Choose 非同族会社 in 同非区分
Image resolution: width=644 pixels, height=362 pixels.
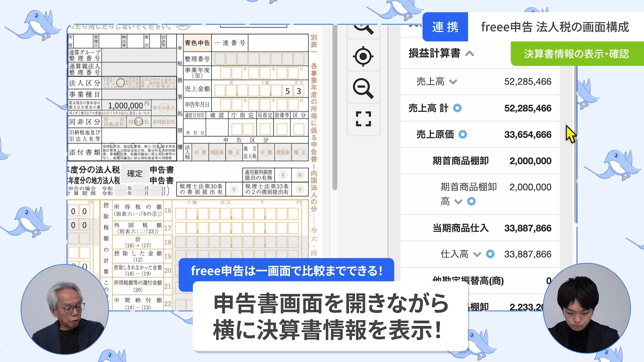pos(164,122)
